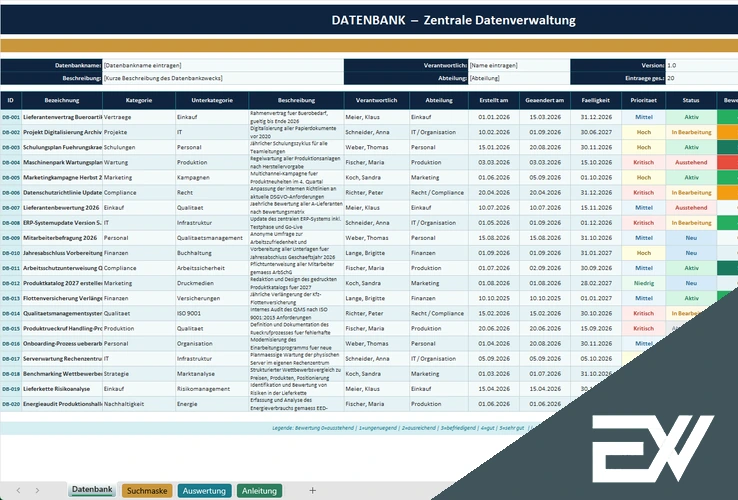Add a new sheet with plus icon
The width and height of the screenshot is (738, 500).
[x=313, y=491]
